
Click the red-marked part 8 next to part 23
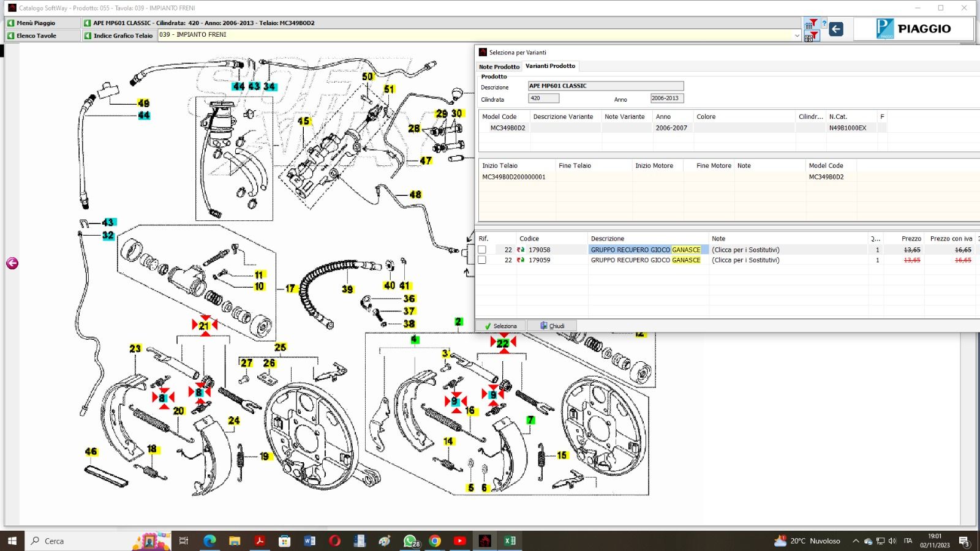coord(162,398)
